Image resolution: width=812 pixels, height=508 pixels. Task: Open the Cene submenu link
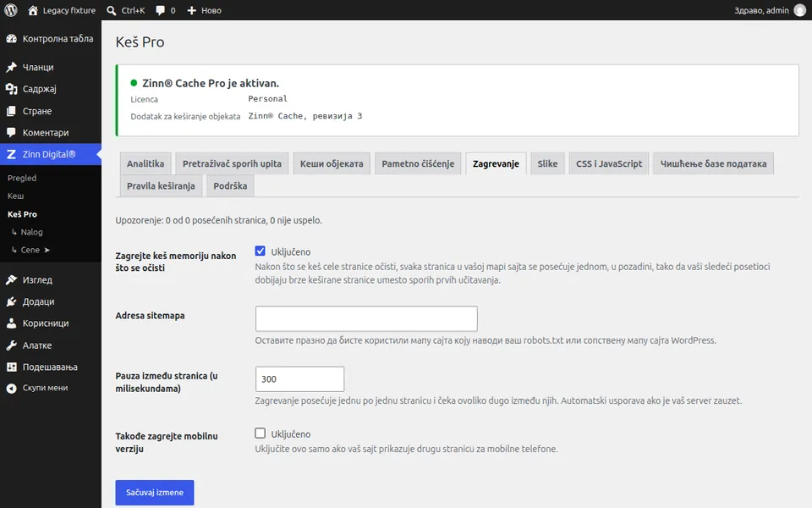pos(30,250)
